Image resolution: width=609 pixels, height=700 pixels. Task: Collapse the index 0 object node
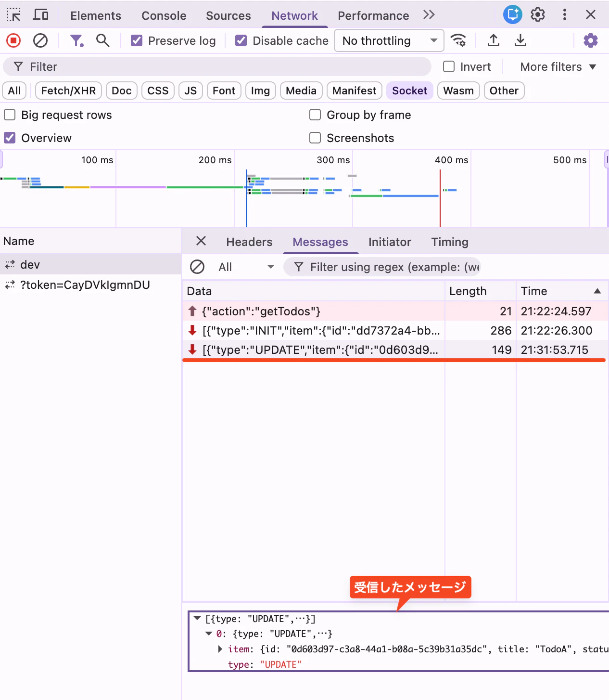[209, 634]
